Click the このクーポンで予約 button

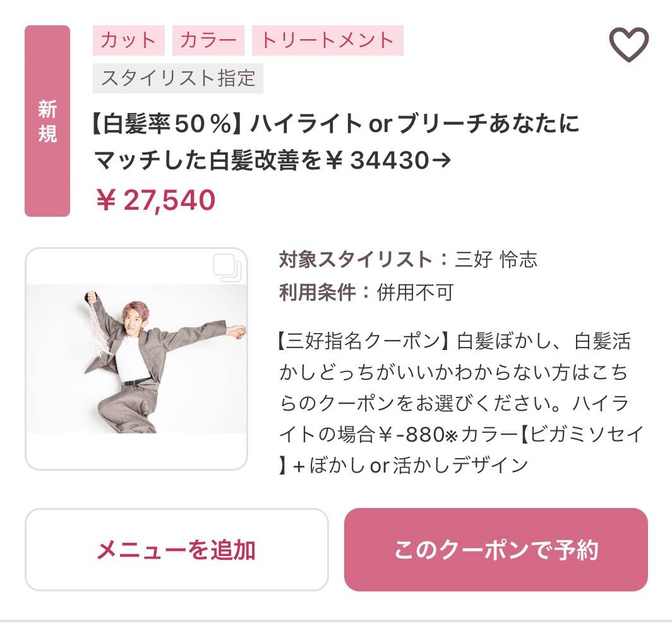pyautogui.click(x=496, y=550)
